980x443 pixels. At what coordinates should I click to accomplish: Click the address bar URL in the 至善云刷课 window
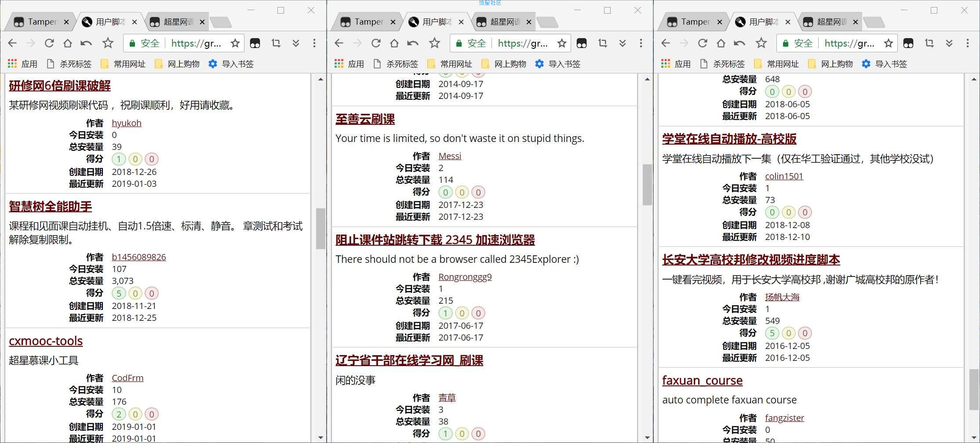pos(523,43)
